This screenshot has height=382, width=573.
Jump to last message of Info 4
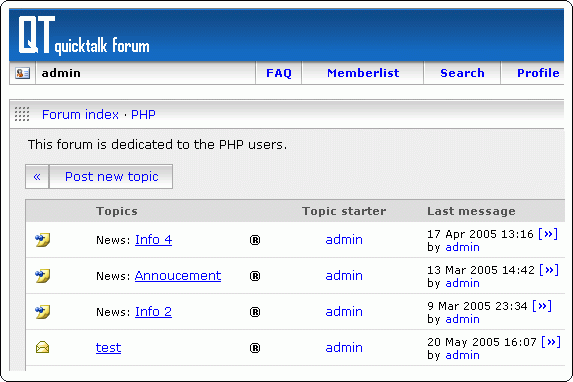click(548, 234)
